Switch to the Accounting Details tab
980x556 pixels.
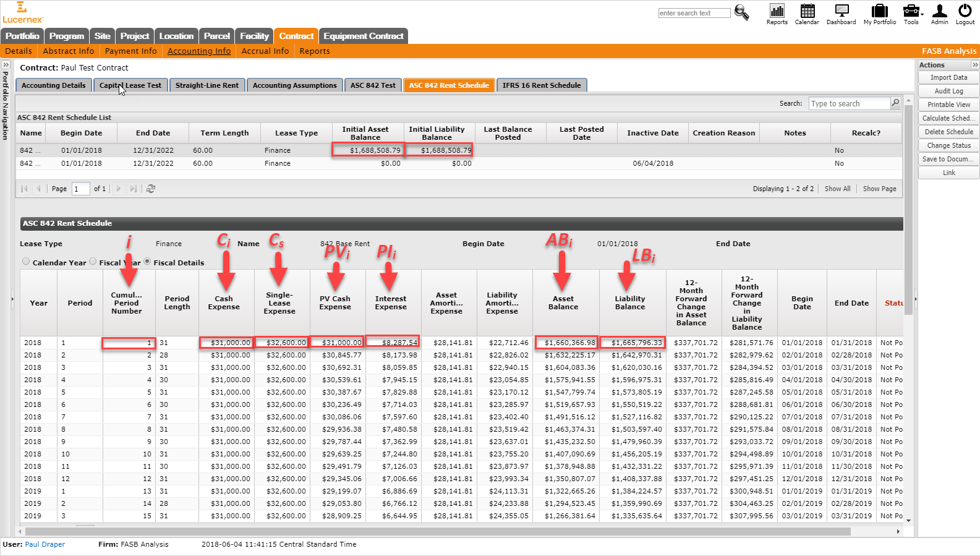tap(54, 85)
